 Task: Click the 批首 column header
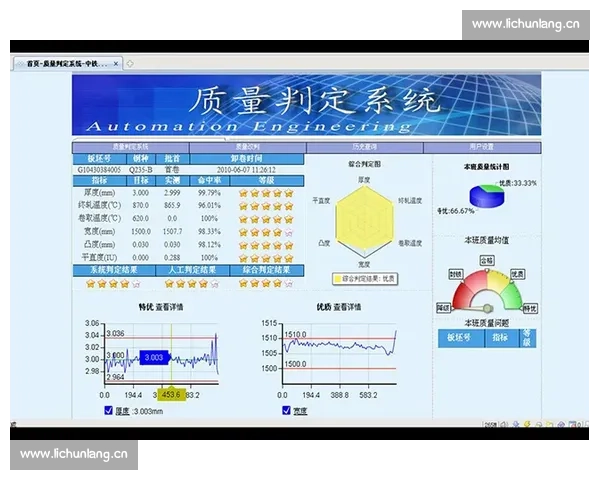pyautogui.click(x=172, y=159)
